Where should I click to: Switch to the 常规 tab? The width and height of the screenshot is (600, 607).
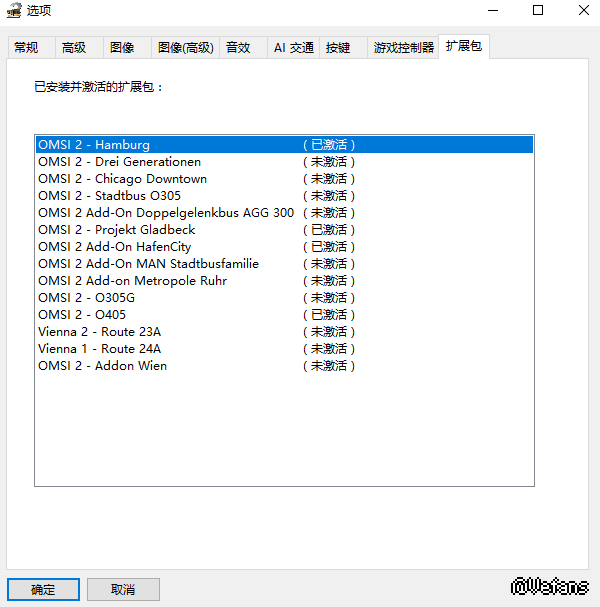coord(31,48)
